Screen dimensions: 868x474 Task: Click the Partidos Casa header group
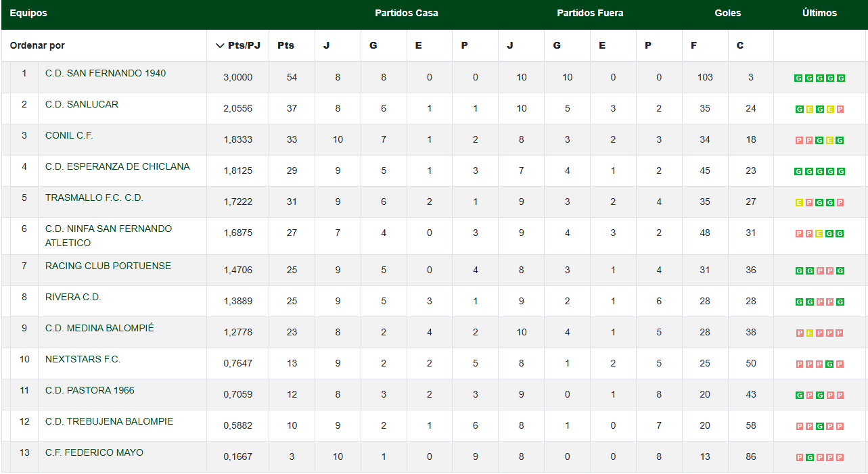point(406,14)
